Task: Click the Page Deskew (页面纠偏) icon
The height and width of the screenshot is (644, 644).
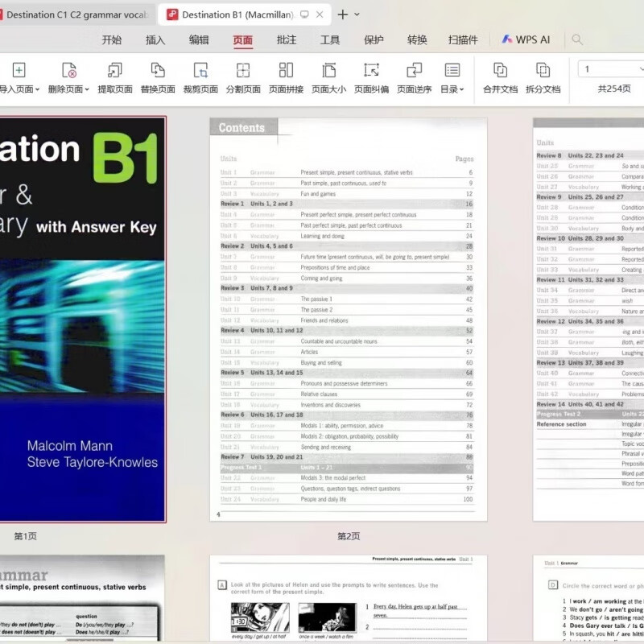Action: 371,70
